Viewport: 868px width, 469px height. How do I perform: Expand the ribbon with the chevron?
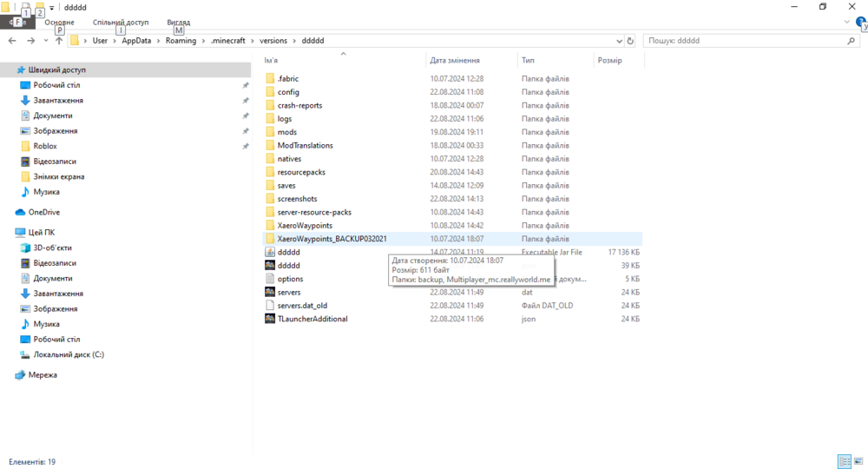846,23
